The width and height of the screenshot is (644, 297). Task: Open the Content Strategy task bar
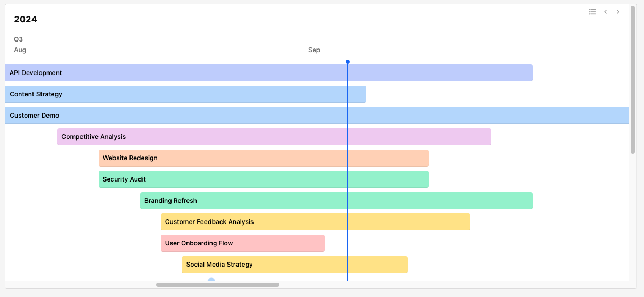coord(185,94)
